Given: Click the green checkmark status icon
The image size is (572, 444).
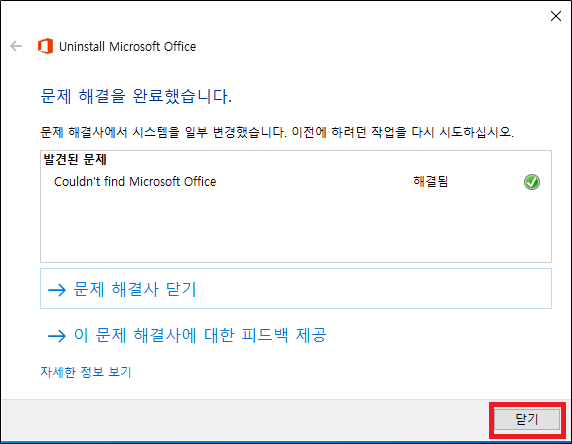Looking at the screenshot, I should (x=532, y=182).
